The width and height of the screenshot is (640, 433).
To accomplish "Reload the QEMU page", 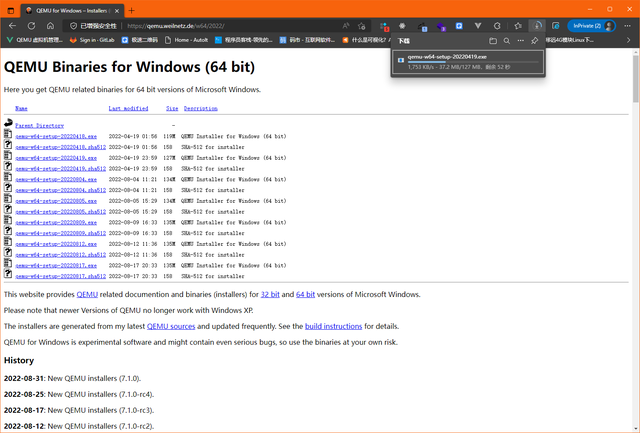I will pos(31,26).
